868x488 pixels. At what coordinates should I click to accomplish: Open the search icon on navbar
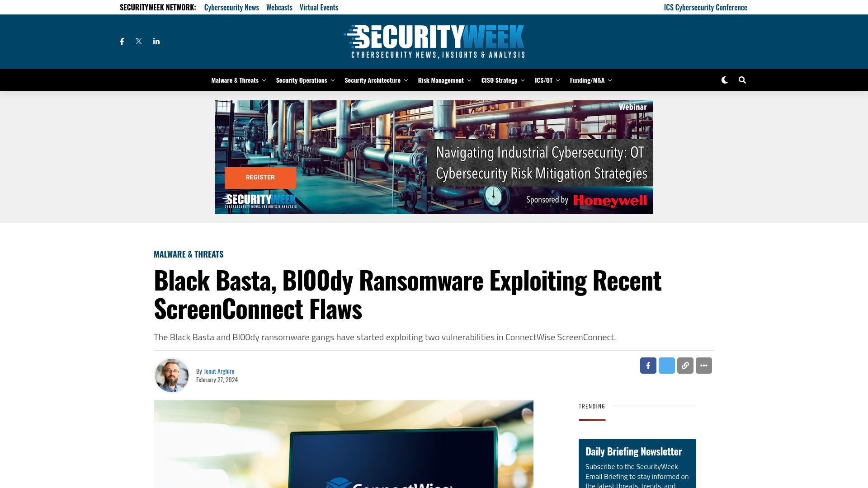coord(741,80)
